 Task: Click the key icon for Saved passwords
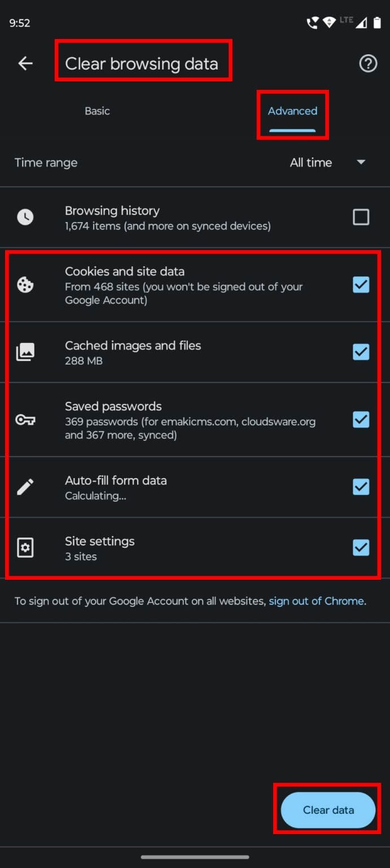[25, 419]
